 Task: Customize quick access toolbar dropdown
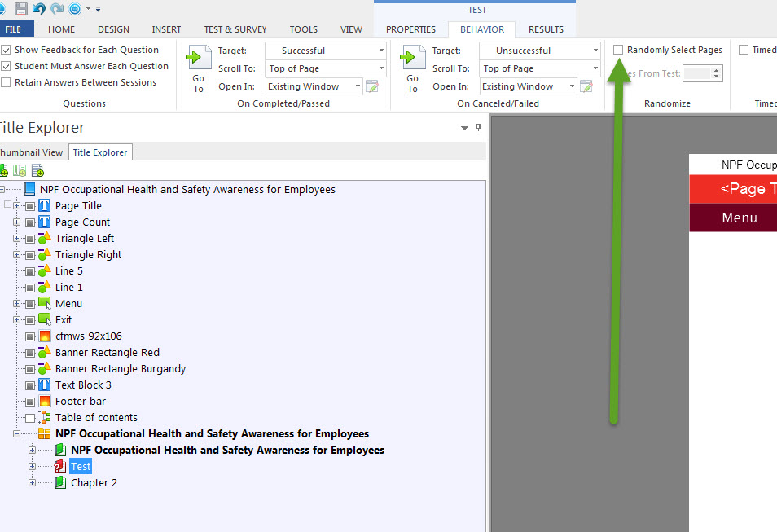(x=98, y=9)
